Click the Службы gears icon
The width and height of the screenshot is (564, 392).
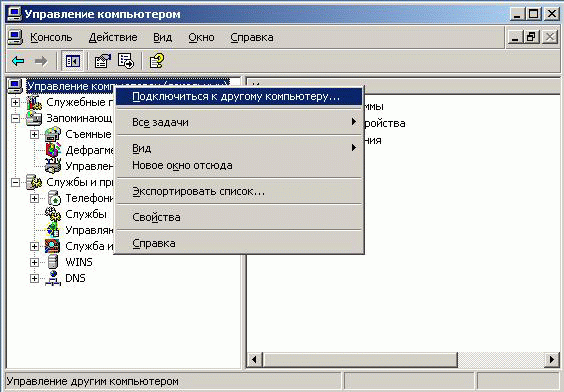point(53,214)
